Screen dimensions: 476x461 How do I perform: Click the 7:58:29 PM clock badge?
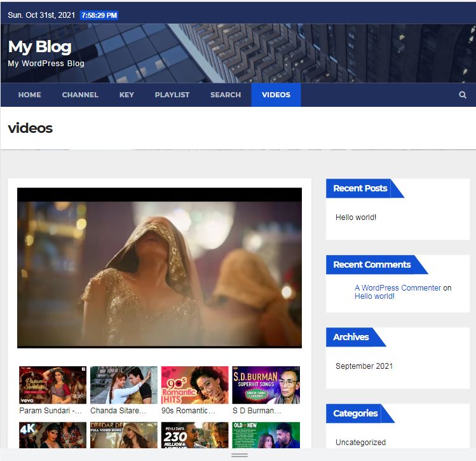coord(99,15)
